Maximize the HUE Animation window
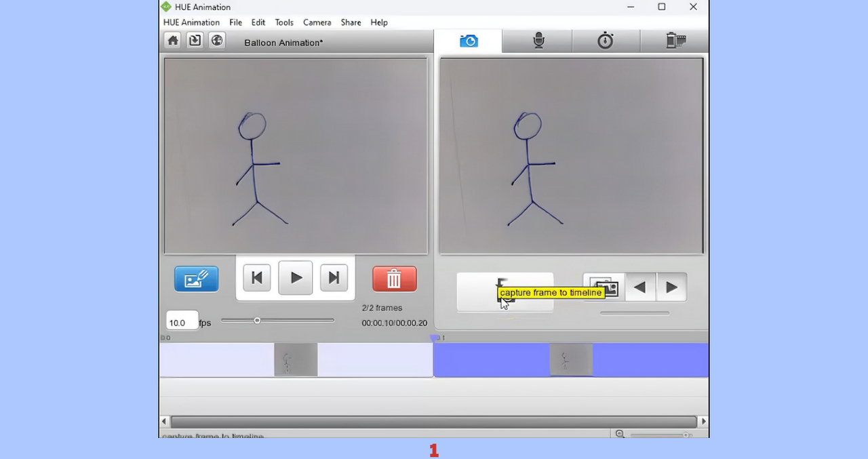 (x=662, y=7)
